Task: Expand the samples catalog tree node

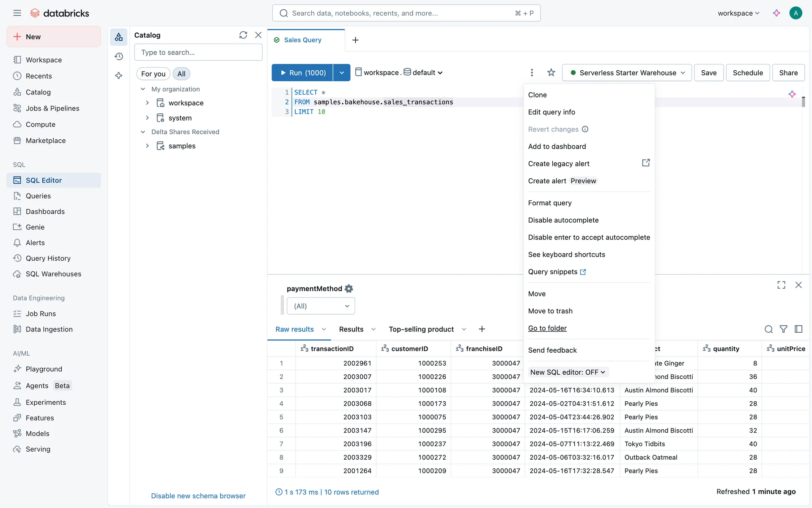Action: [x=147, y=146]
